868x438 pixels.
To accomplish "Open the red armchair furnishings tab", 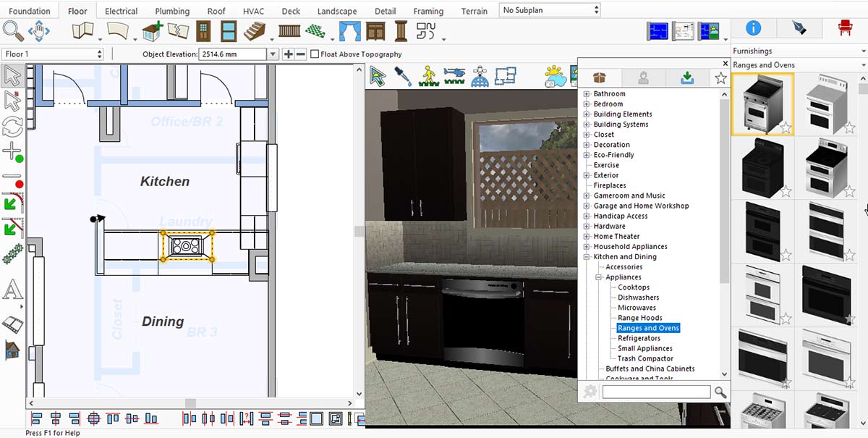I will click(x=843, y=28).
